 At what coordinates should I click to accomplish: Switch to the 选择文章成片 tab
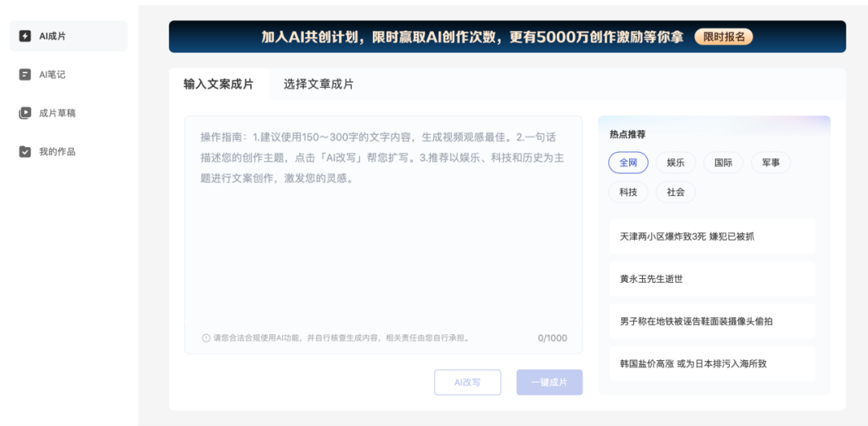tap(318, 84)
